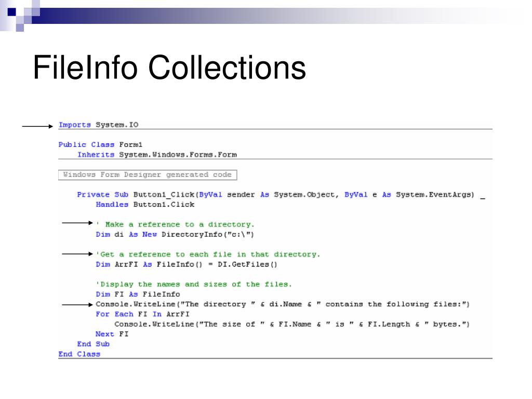The image size is (532, 399).
Task: Click Console.WriteLine "The size of" line
Action: [292, 324]
